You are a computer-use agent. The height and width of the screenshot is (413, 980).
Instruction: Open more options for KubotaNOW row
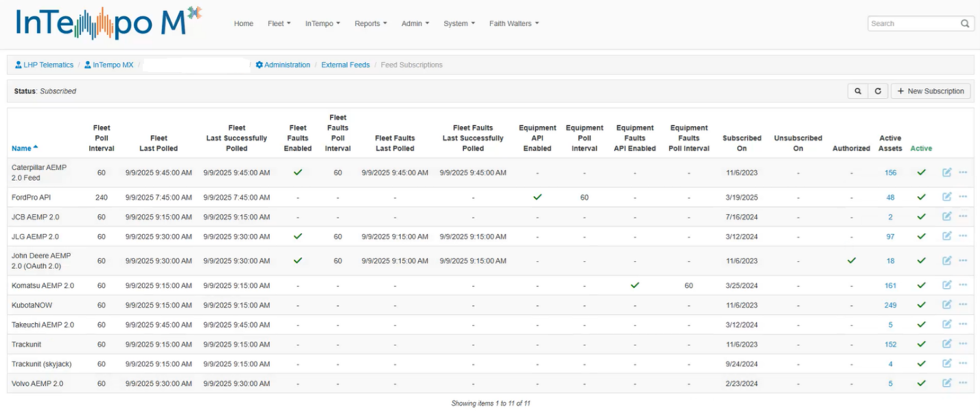click(x=963, y=305)
